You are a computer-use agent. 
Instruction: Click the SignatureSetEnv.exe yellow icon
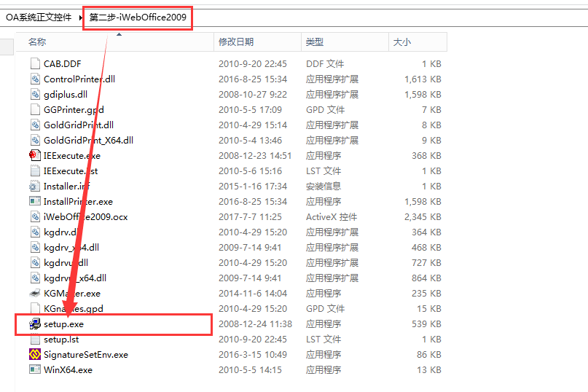click(35, 354)
